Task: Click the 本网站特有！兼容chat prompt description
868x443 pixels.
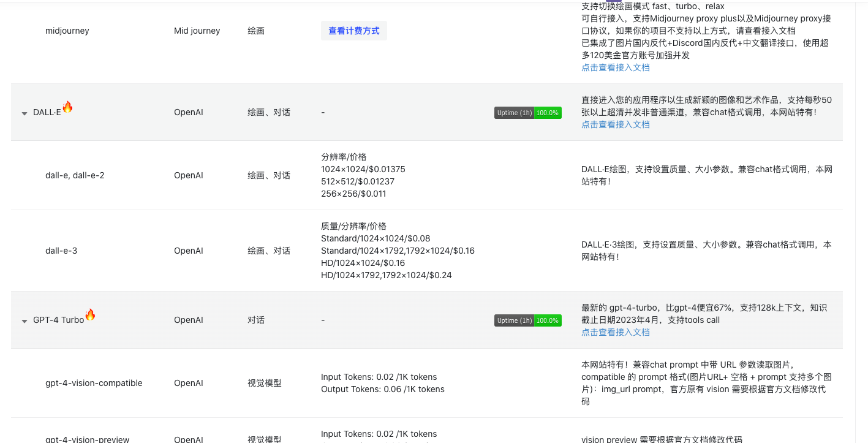Action: click(x=706, y=383)
